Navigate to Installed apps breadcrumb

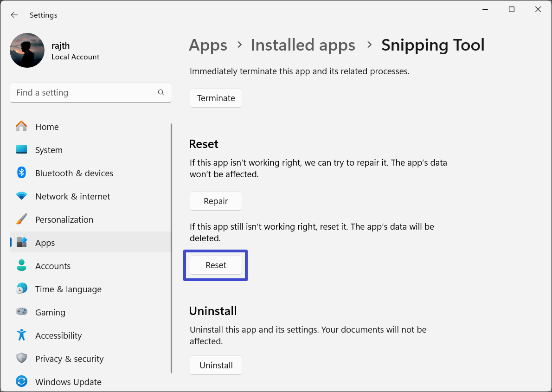[302, 45]
